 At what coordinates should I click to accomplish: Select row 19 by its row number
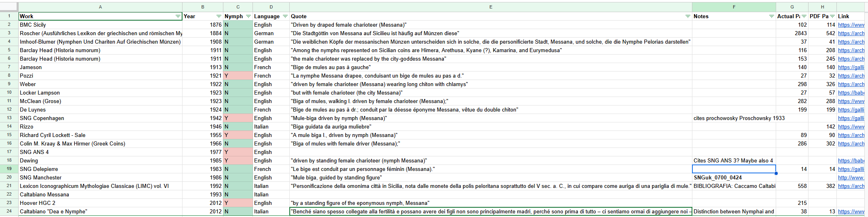pyautogui.click(x=9, y=169)
